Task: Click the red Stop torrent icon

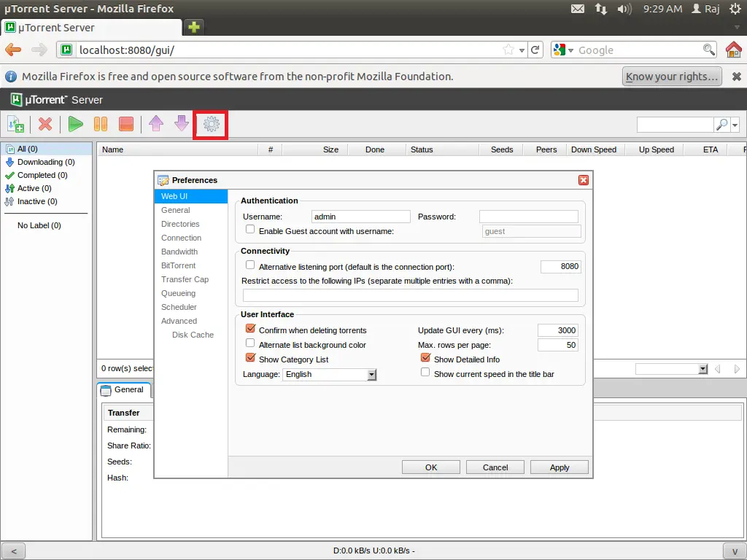Action: 125,124
